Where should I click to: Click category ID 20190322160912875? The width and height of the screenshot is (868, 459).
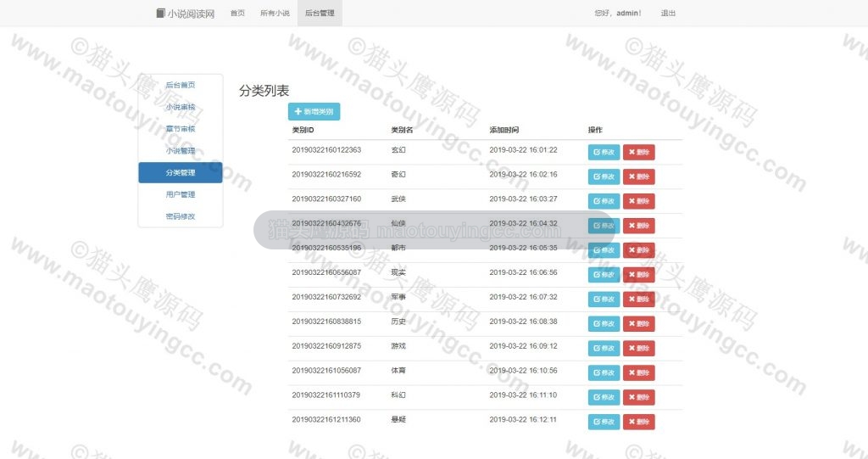[x=326, y=345]
